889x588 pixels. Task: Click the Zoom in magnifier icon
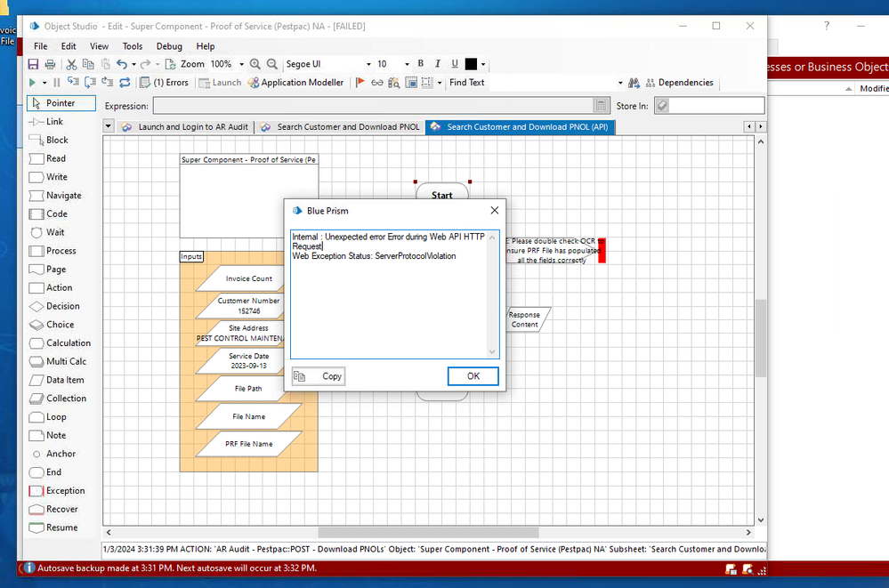255,64
